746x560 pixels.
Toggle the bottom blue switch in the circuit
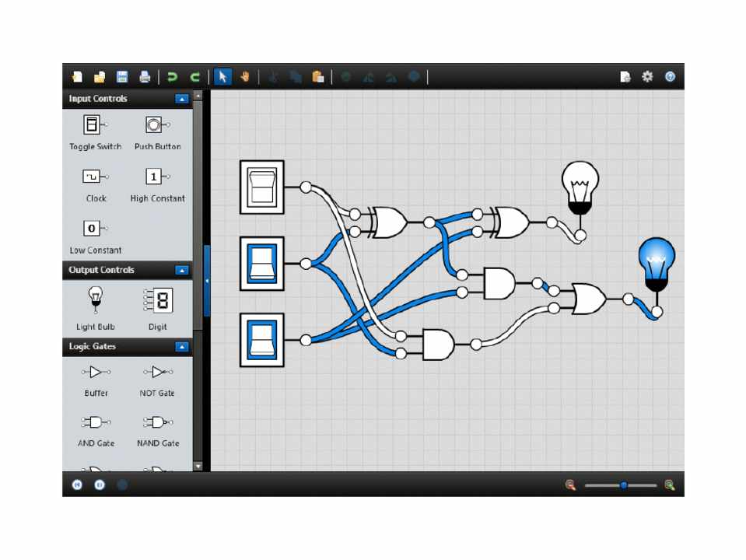point(261,340)
